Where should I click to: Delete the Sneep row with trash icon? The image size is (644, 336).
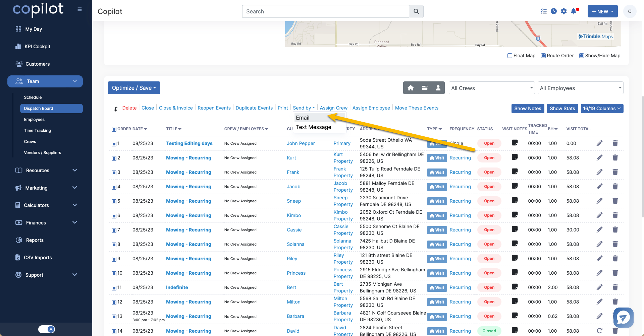(615, 201)
